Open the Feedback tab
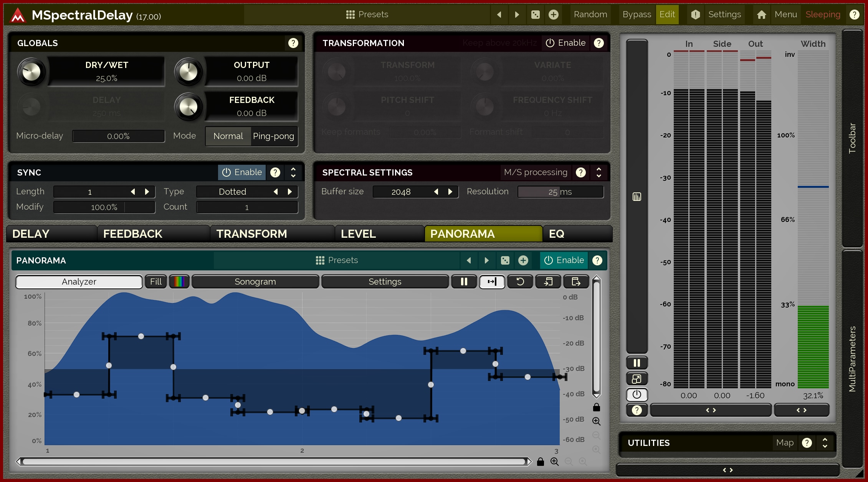 point(133,234)
